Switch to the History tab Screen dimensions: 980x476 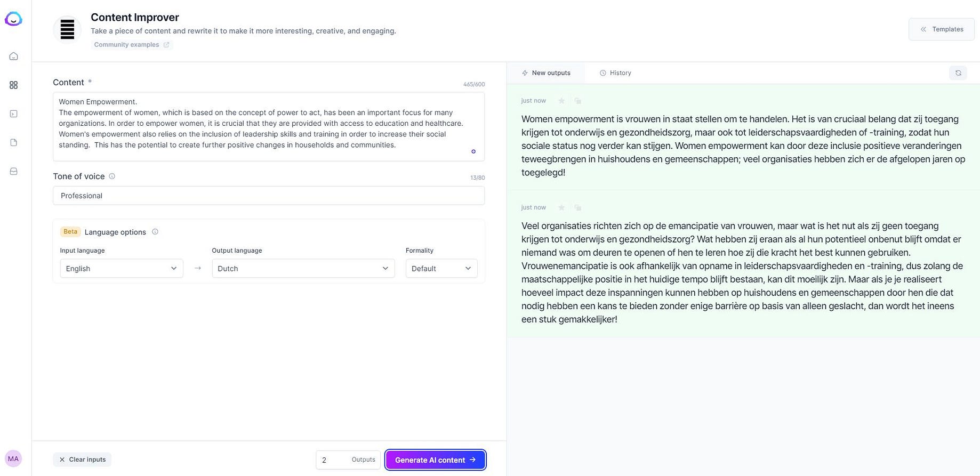615,73
